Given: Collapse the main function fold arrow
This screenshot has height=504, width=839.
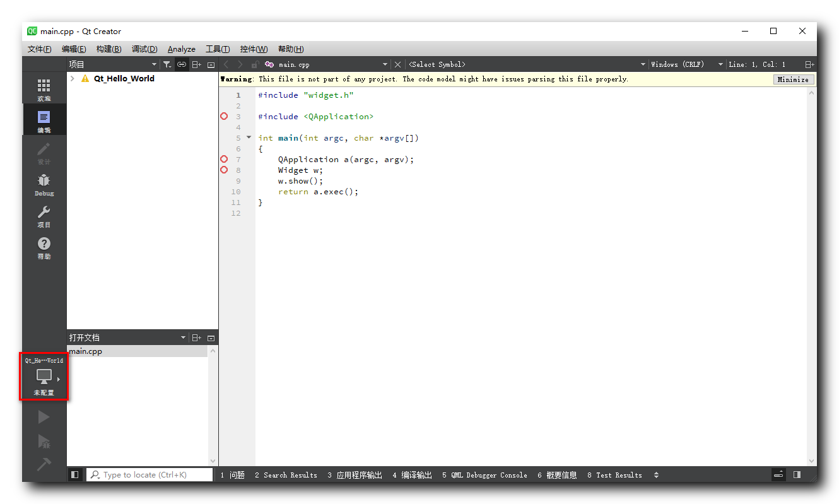Looking at the screenshot, I should pos(249,138).
